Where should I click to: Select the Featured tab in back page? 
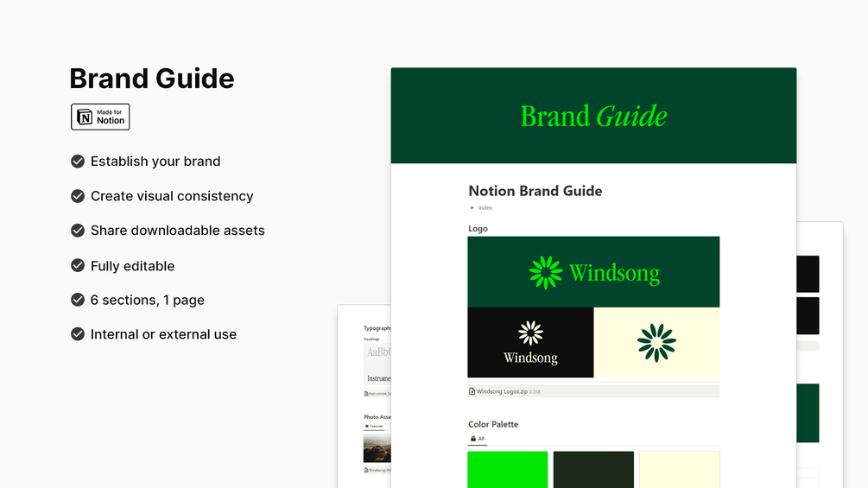(x=374, y=427)
